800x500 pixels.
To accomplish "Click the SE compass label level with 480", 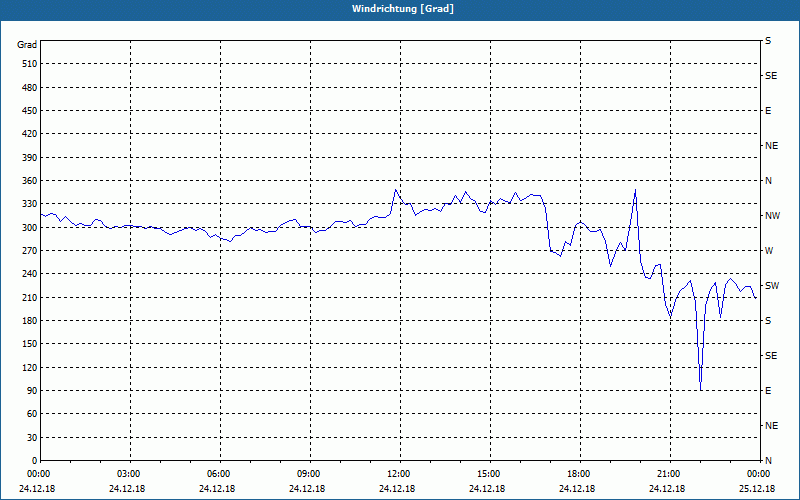I will coord(771,76).
